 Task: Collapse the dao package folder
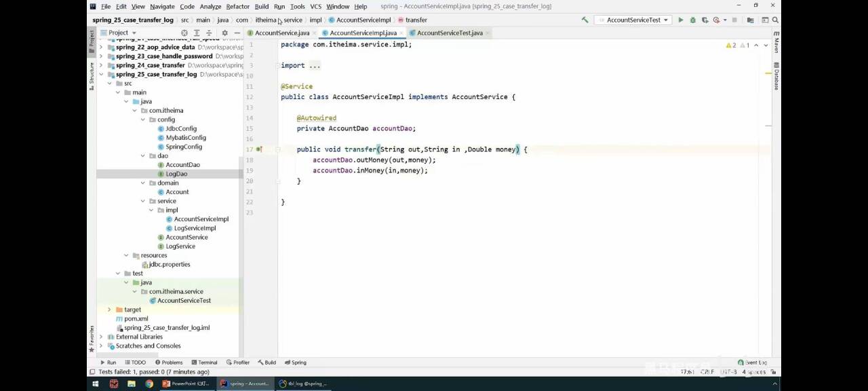[x=143, y=156]
